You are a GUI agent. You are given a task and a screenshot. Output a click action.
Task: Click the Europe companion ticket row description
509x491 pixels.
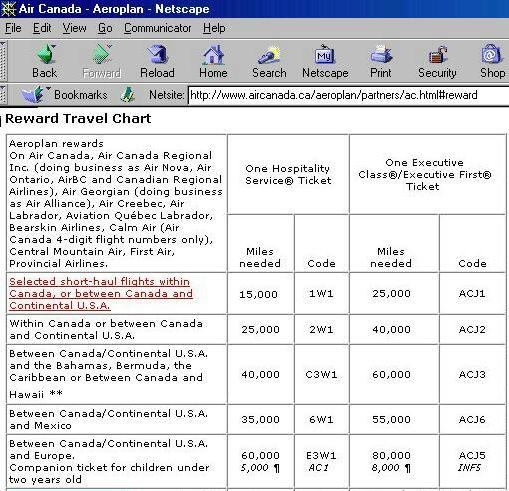[x=109, y=462]
